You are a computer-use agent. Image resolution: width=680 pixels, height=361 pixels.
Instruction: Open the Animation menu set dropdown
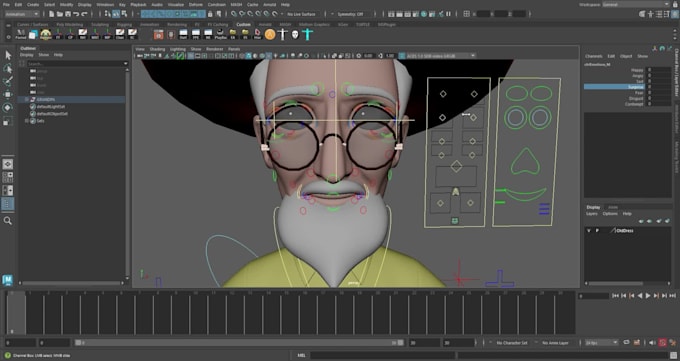(21, 14)
